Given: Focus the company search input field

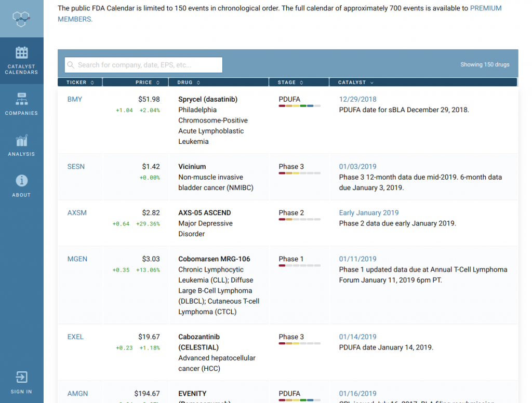Looking at the screenshot, I should (x=143, y=65).
